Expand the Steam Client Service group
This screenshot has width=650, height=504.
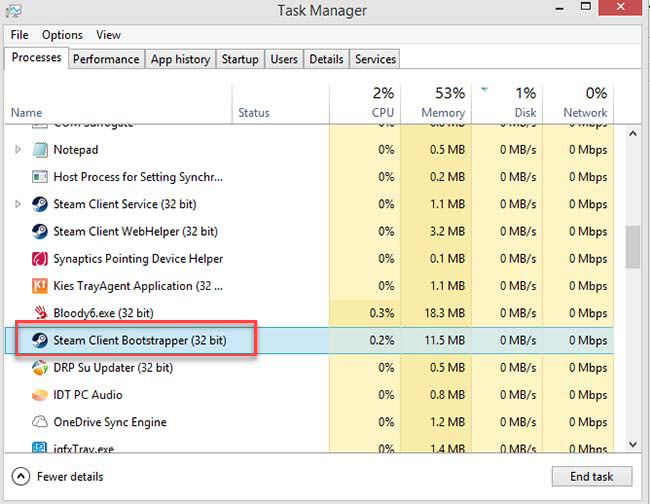click(x=17, y=204)
